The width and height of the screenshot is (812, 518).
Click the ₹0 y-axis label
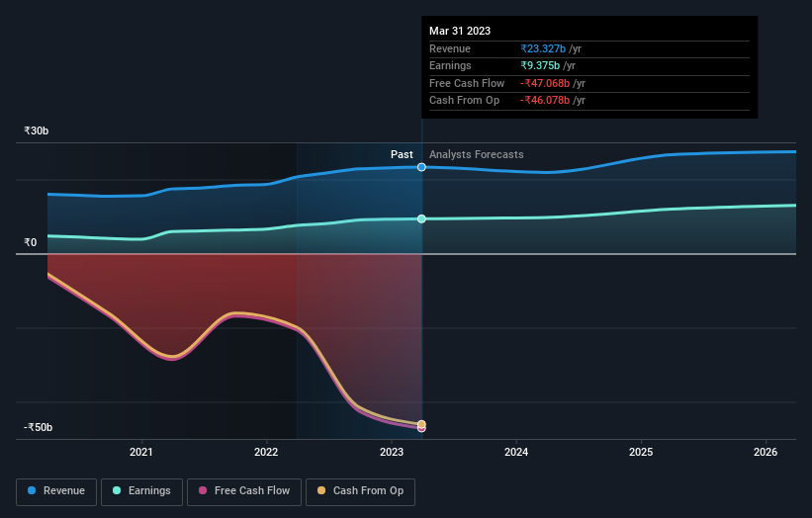click(31, 243)
